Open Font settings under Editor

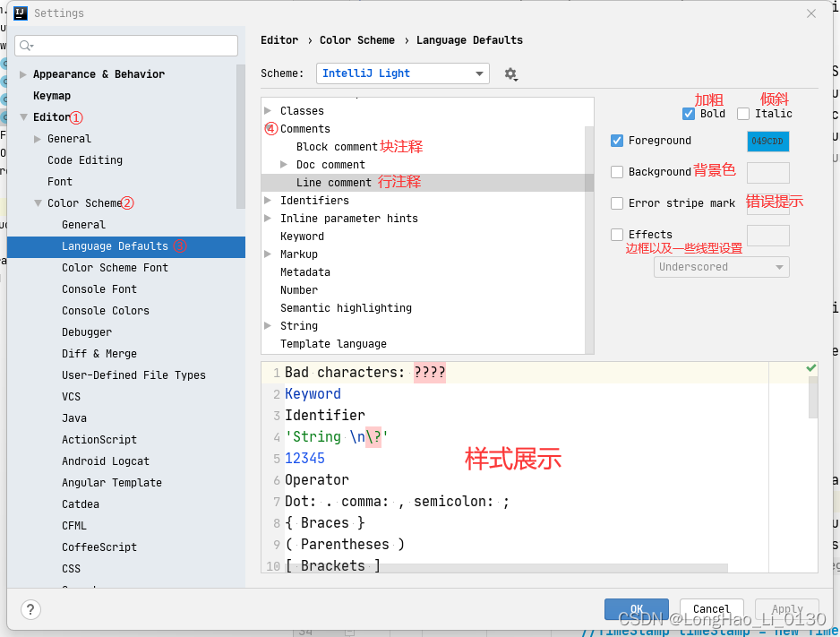click(59, 182)
